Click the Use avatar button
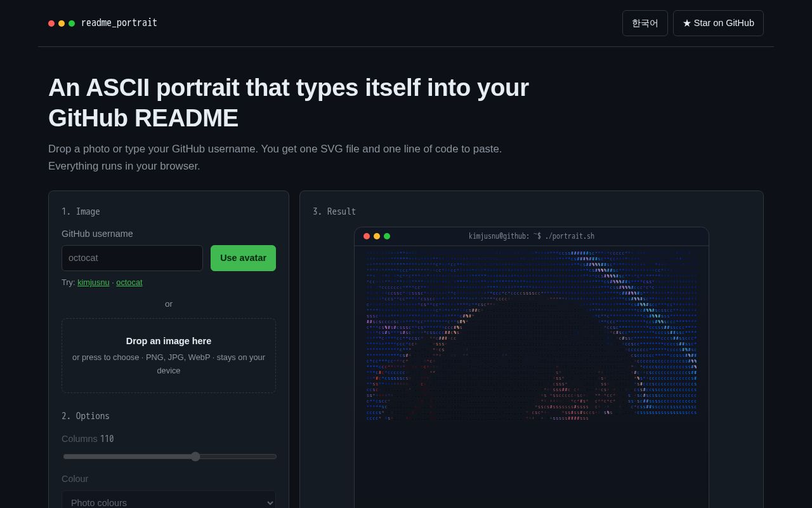The image size is (812, 508). coord(243,258)
